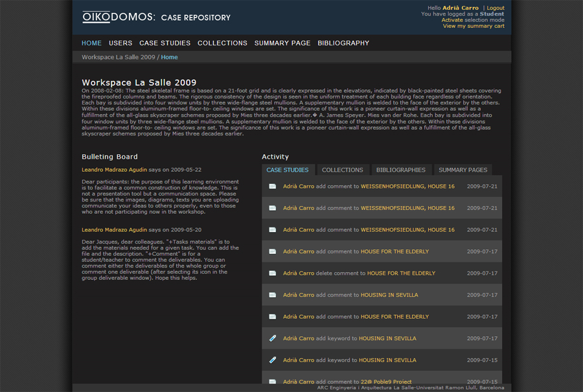
Task: Switch to the Collections tab in Activity
Action: tap(342, 170)
